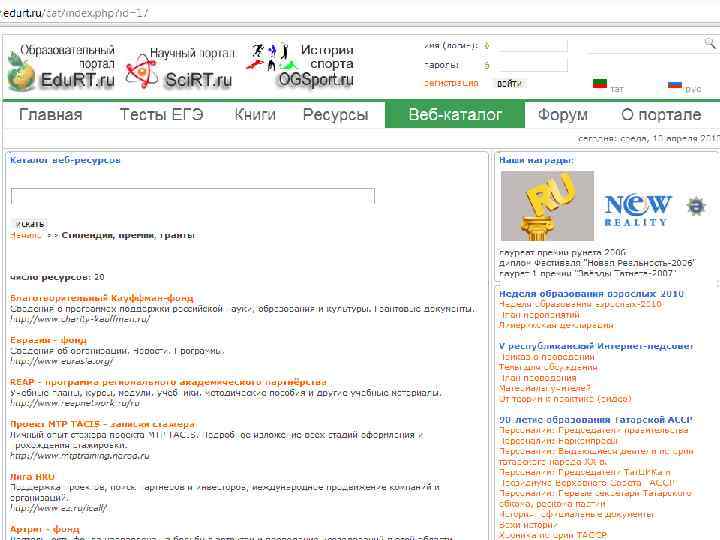Image resolution: width=720 pixels, height=540 pixels.
Task: Open the Лимерикская декларация link
Action: pos(556,326)
